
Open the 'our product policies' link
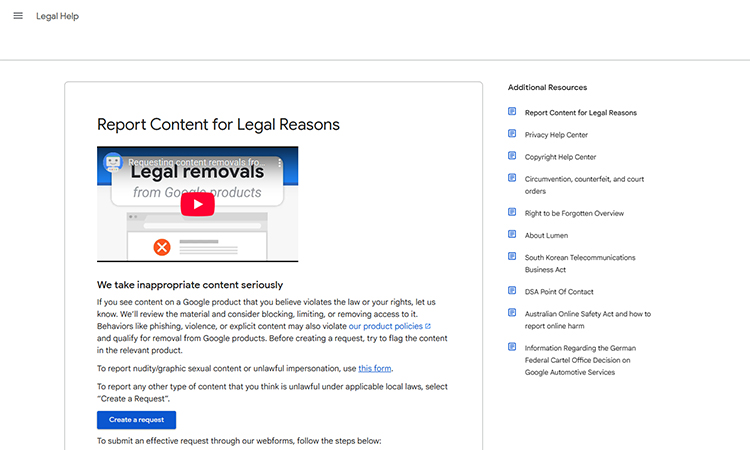(386, 326)
